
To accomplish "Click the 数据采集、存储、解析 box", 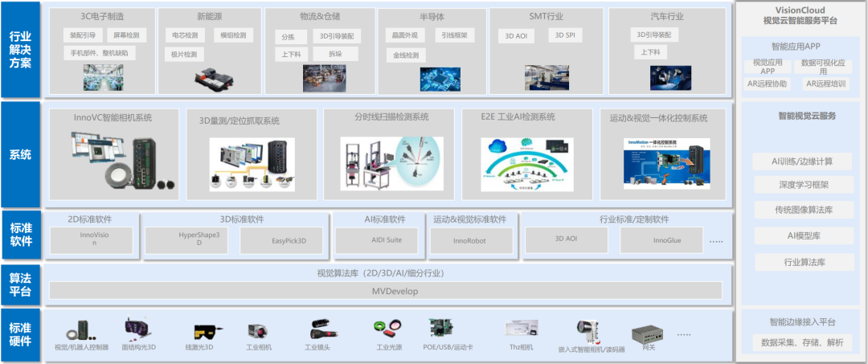I will click(803, 342).
